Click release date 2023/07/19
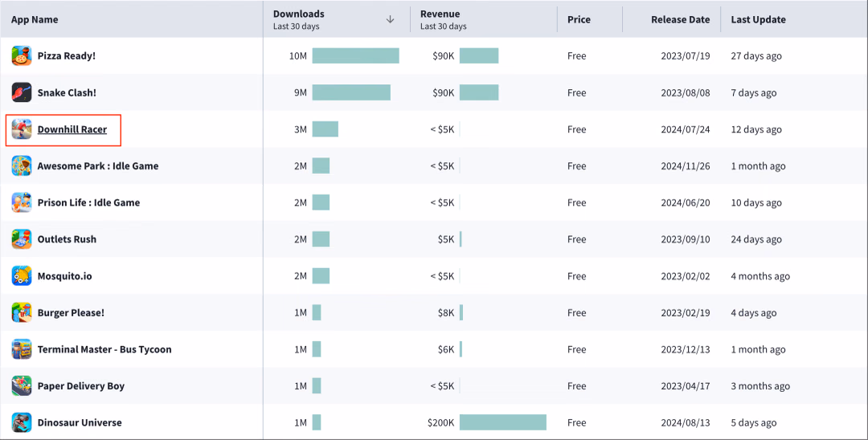 pyautogui.click(x=686, y=56)
